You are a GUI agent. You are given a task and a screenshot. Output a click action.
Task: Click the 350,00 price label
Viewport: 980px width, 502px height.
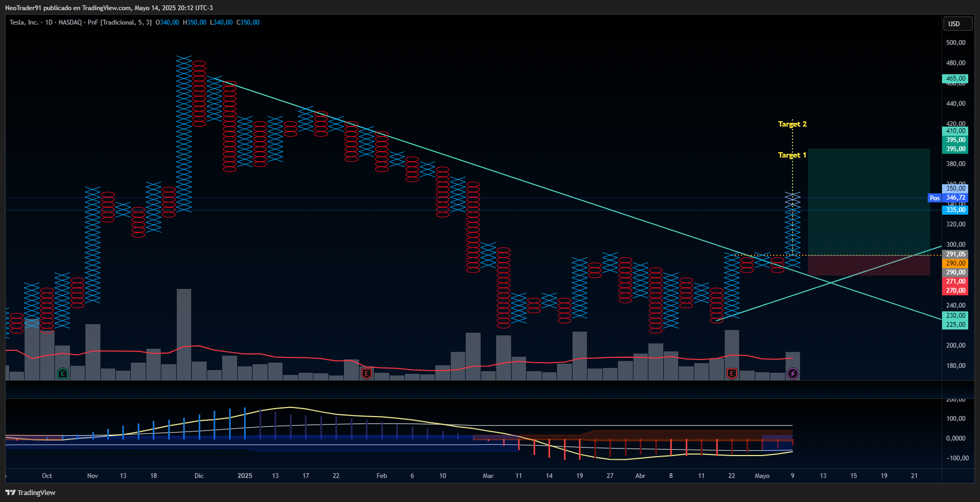[955, 189]
